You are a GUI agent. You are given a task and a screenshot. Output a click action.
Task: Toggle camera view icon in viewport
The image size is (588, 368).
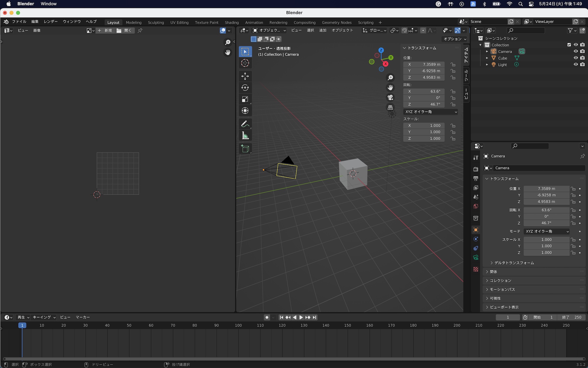point(390,97)
